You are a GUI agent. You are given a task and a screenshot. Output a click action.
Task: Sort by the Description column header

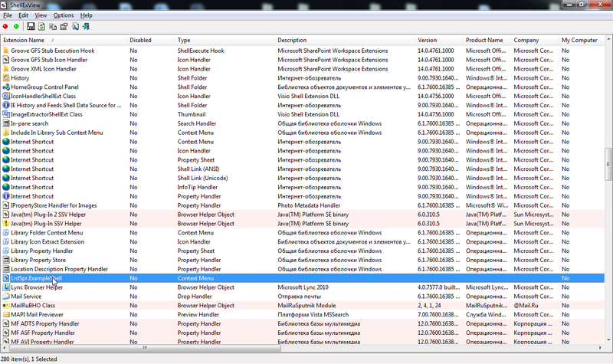click(345, 40)
